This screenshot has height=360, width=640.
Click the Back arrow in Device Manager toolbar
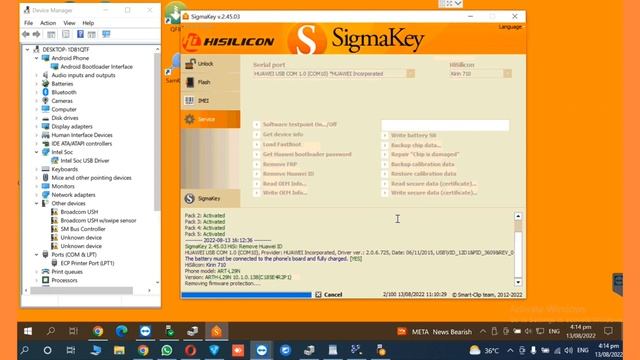pos(26,34)
